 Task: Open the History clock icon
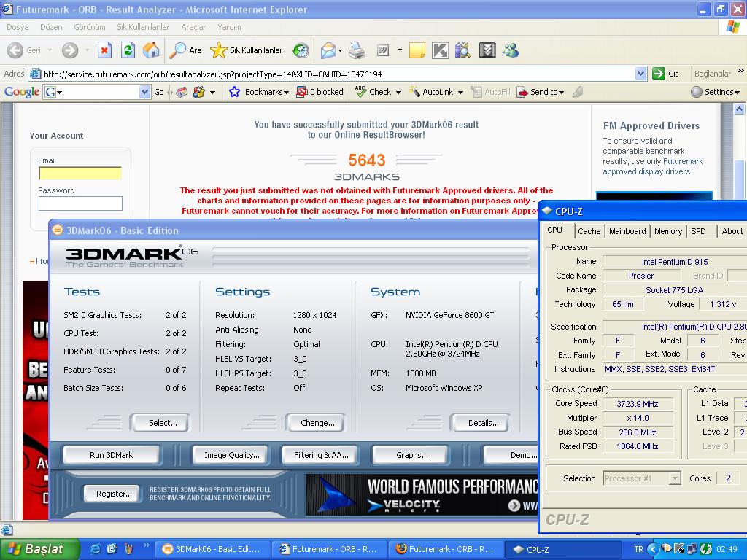coord(300,50)
